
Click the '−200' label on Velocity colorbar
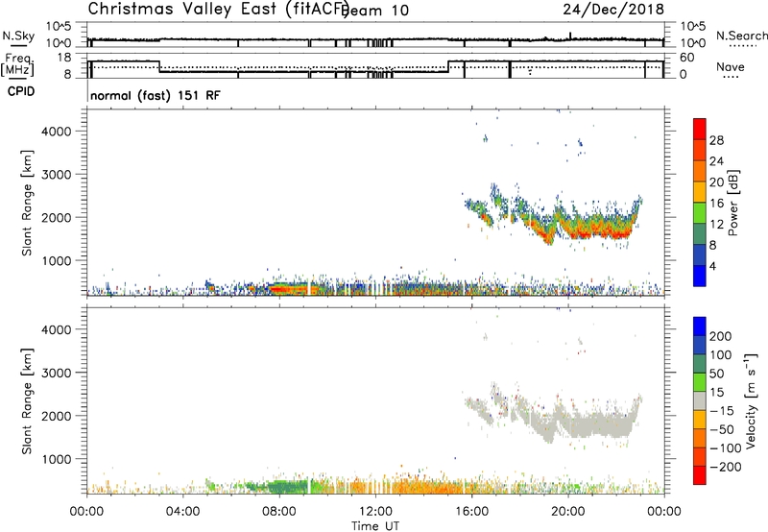click(x=725, y=467)
